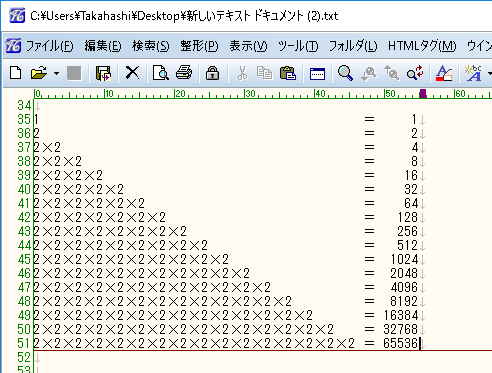
Task: Click the Replace search icon
Action: 415,73
